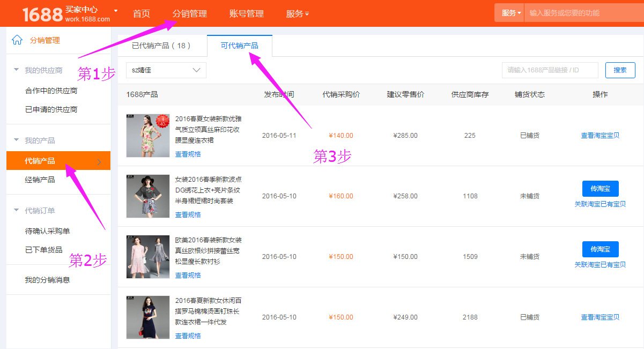Click the 2016-05-11 publish date

coord(279,136)
